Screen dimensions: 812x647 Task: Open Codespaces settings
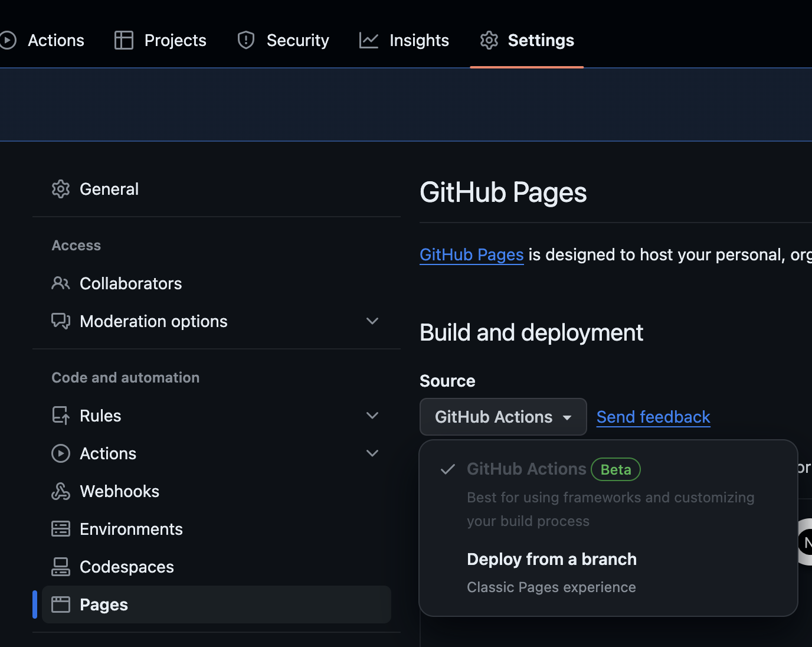[217, 567]
